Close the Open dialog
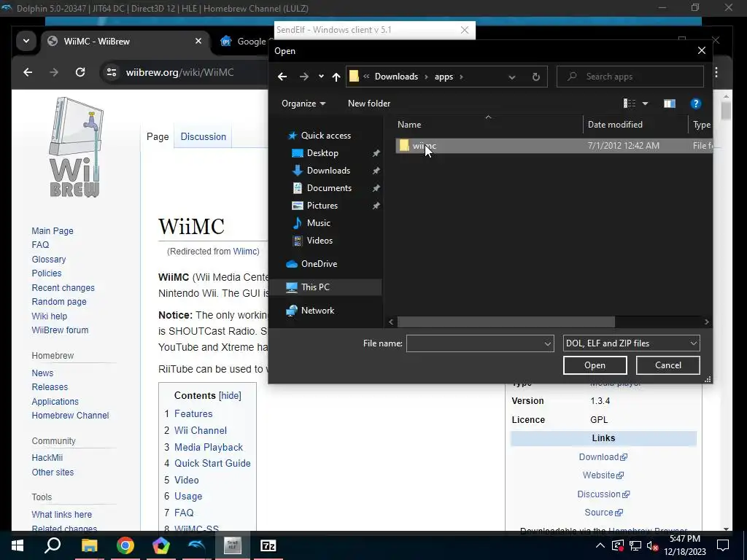Screen dimensions: 747x560 702,50
